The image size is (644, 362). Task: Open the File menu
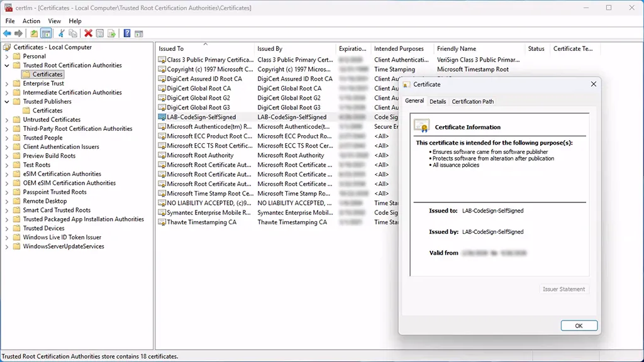(10, 21)
